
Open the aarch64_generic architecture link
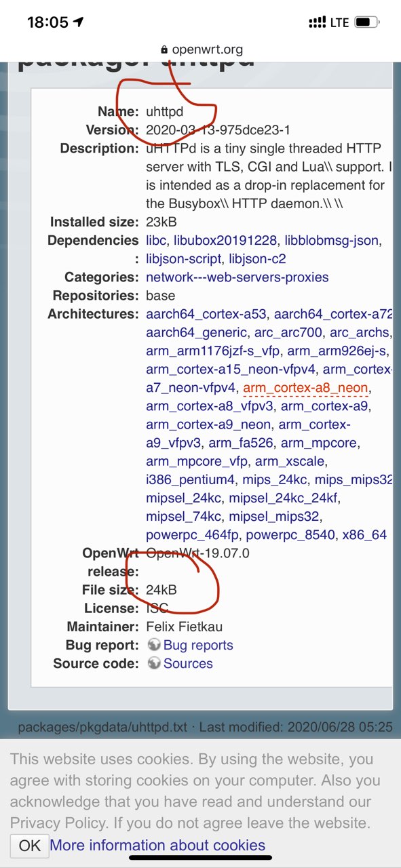pos(196,333)
